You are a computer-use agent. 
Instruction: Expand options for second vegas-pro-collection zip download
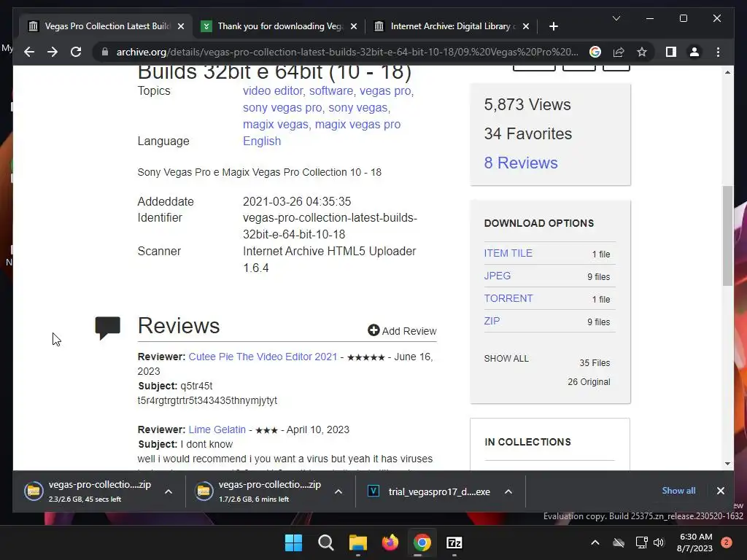click(338, 491)
